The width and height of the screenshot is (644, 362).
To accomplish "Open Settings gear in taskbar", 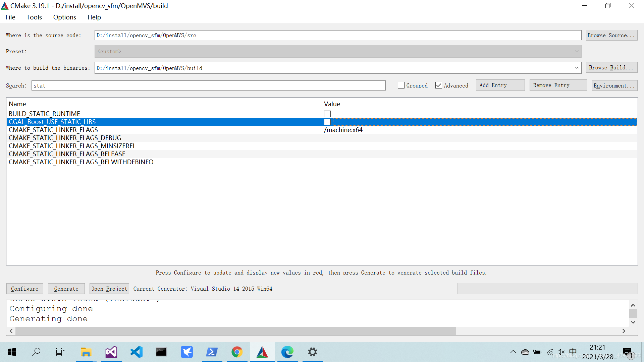I will point(313,352).
